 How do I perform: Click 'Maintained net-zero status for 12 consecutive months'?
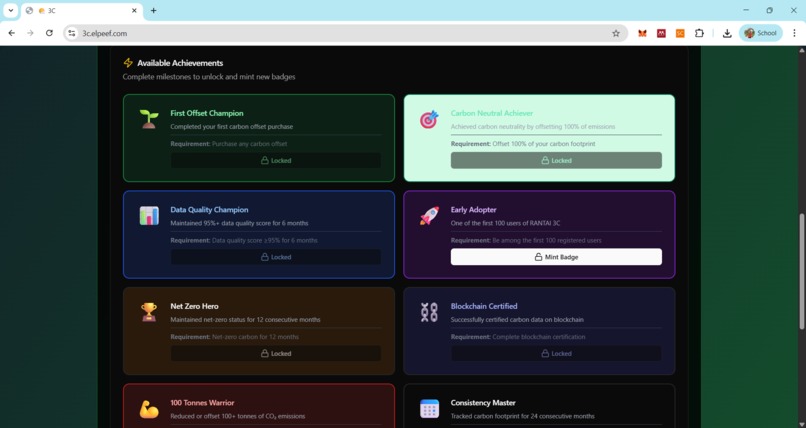[245, 320]
